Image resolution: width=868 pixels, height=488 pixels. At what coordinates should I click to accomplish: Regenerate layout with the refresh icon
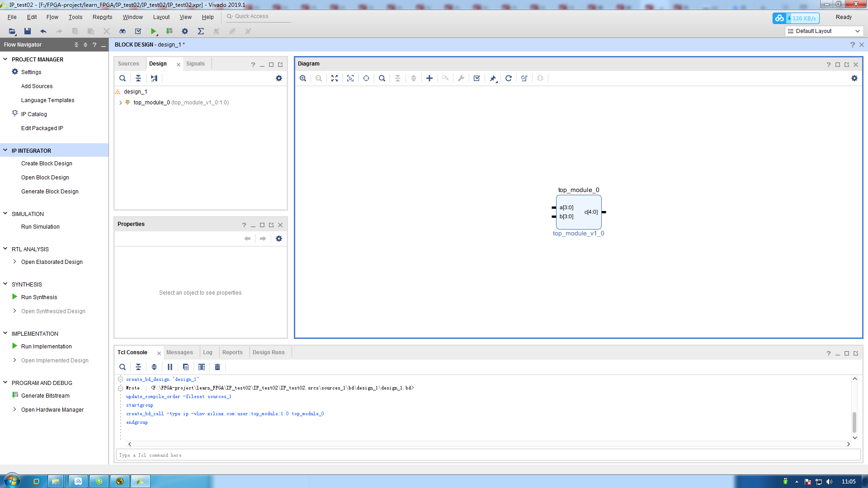click(x=509, y=78)
